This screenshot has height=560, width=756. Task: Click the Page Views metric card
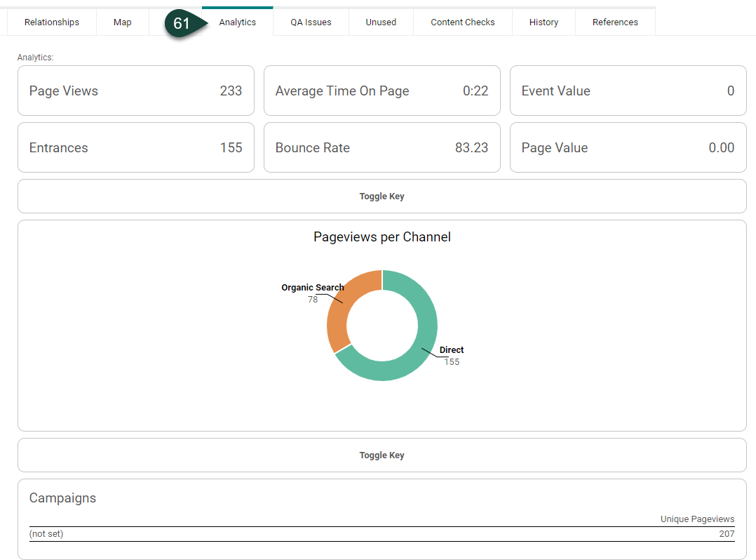tap(135, 91)
